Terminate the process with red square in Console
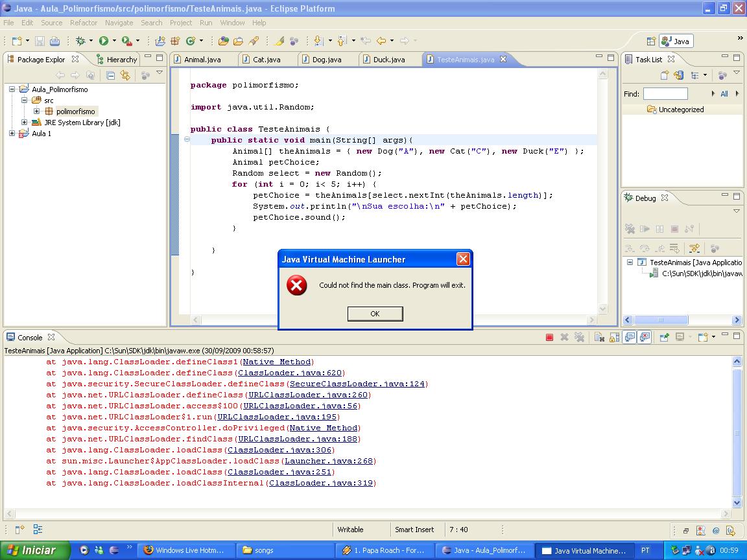The image size is (747, 560). click(549, 337)
